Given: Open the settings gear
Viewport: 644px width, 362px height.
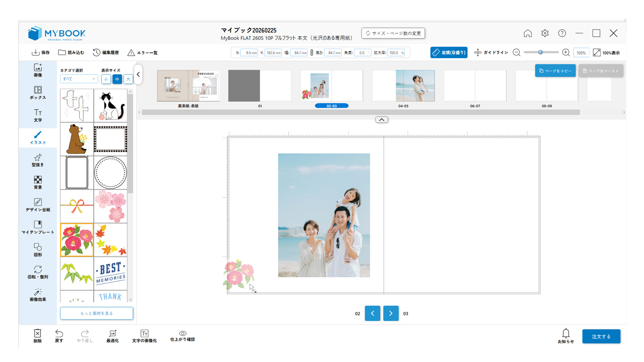Looking at the screenshot, I should click(x=545, y=33).
